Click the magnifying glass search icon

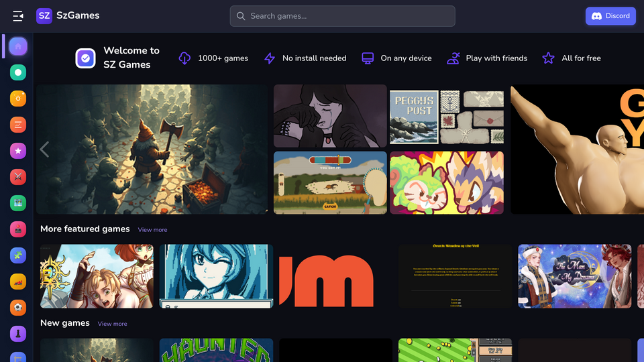coord(241,16)
